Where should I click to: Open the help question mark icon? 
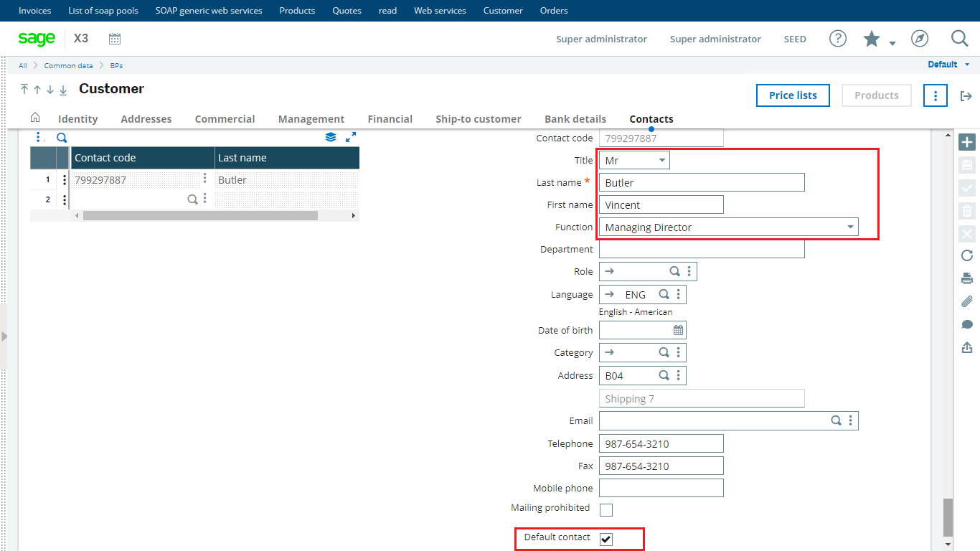tap(837, 39)
